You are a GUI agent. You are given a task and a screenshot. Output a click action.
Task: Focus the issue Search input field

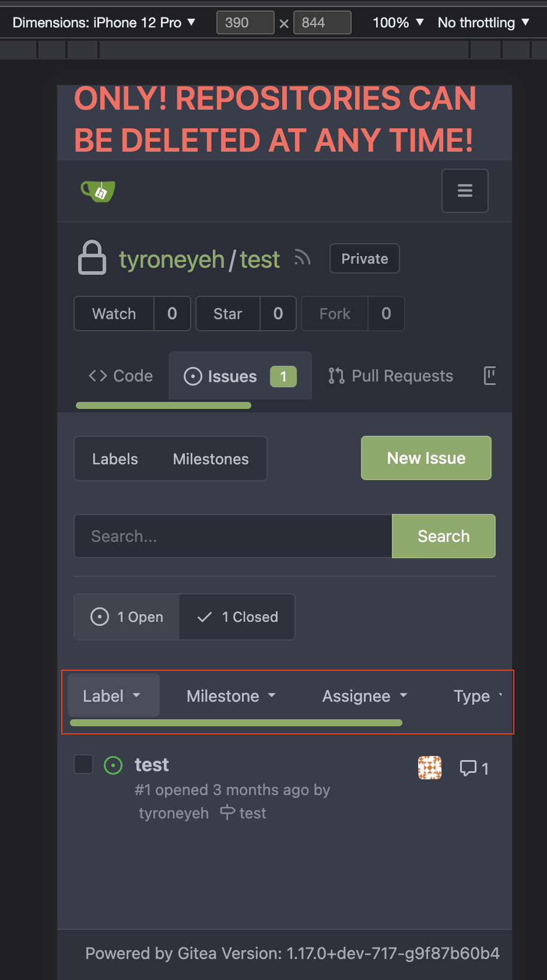pyautogui.click(x=233, y=536)
